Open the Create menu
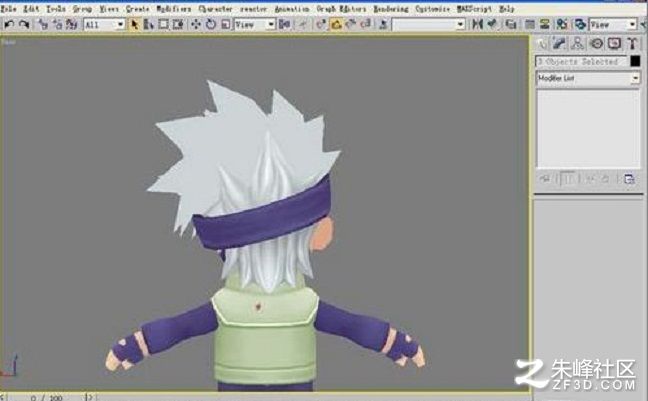This screenshot has width=648, height=401. tap(138, 9)
